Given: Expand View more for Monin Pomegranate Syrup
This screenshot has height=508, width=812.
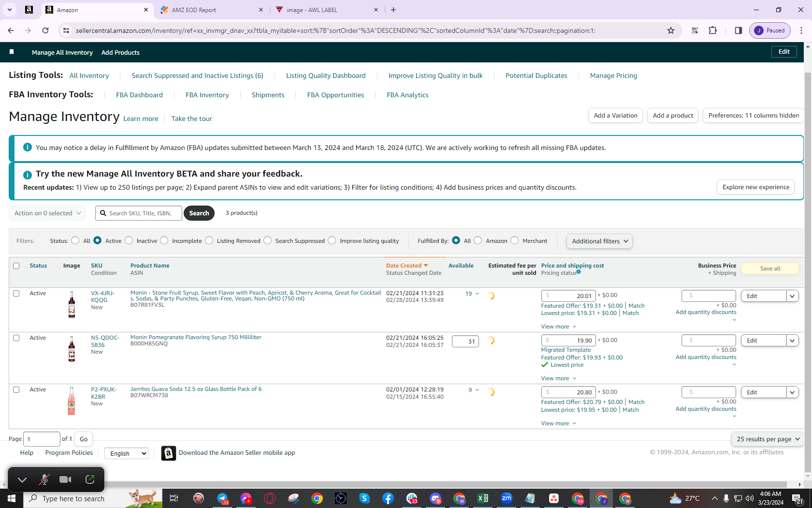Looking at the screenshot, I should pos(559,378).
